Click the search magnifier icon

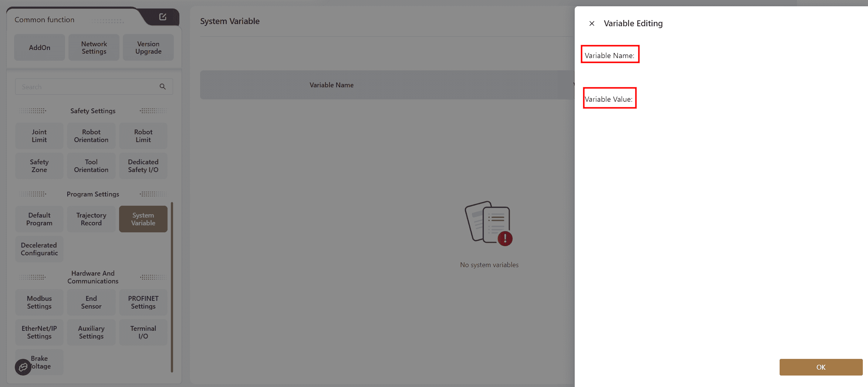[x=162, y=87]
